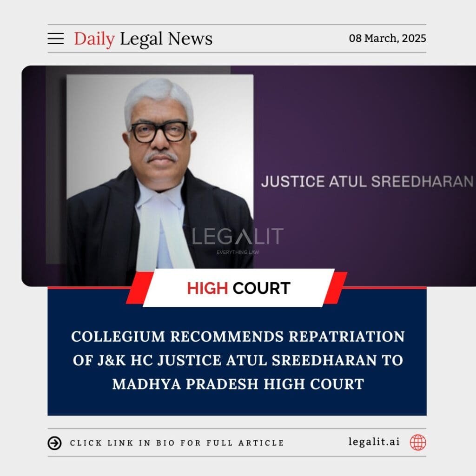Click the judge's portrait photo

tap(160, 172)
